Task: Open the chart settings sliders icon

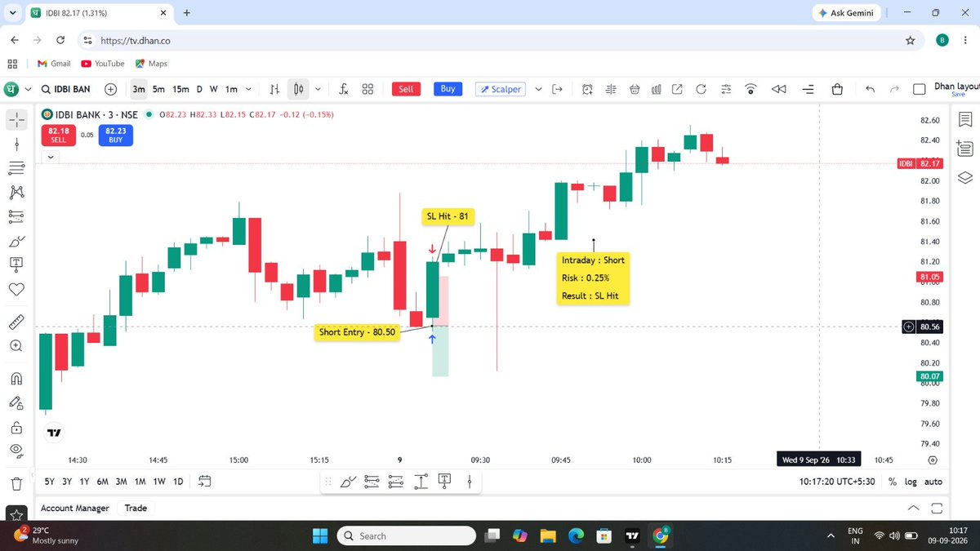Action: [726, 89]
